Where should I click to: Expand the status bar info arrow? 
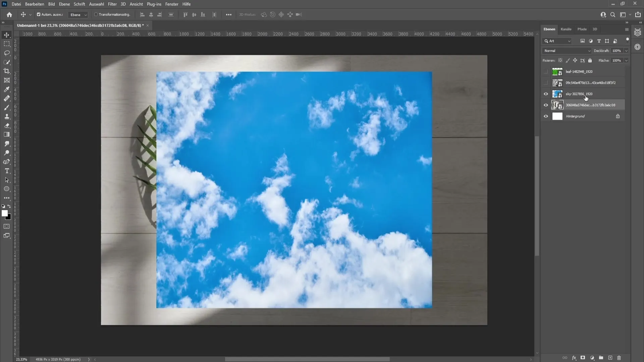click(89, 359)
